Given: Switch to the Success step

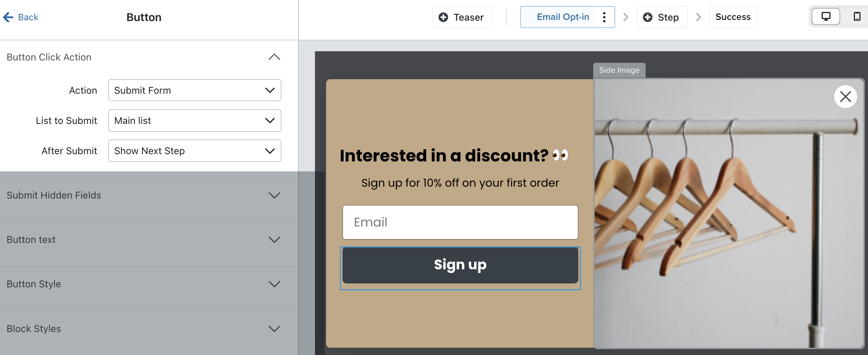Looking at the screenshot, I should click(x=732, y=17).
